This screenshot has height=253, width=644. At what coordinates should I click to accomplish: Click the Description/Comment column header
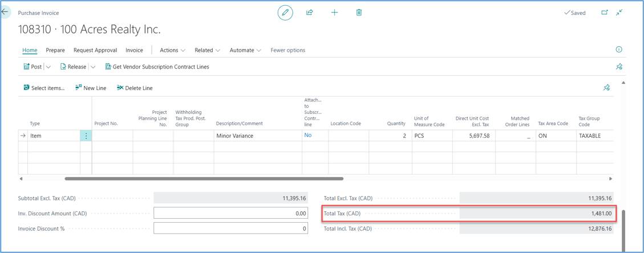click(239, 124)
